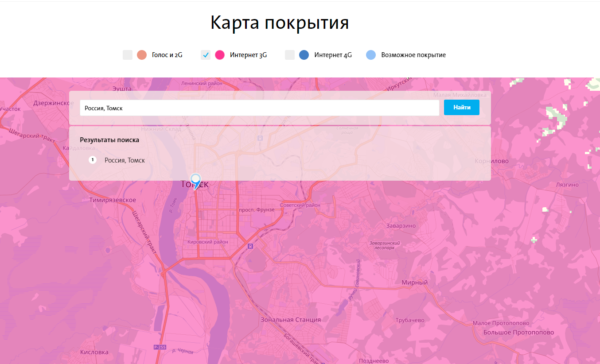600x364 pixels.
Task: Enable the Интернет 4G checkbox
Action: pyautogui.click(x=290, y=55)
